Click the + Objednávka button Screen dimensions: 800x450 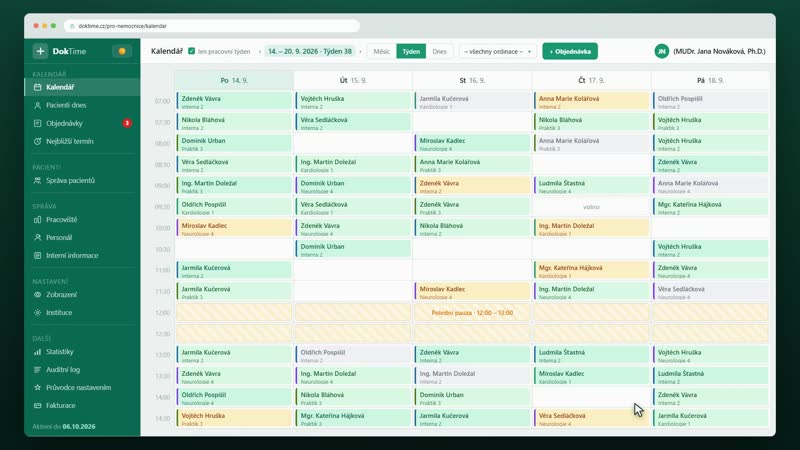pyautogui.click(x=570, y=52)
